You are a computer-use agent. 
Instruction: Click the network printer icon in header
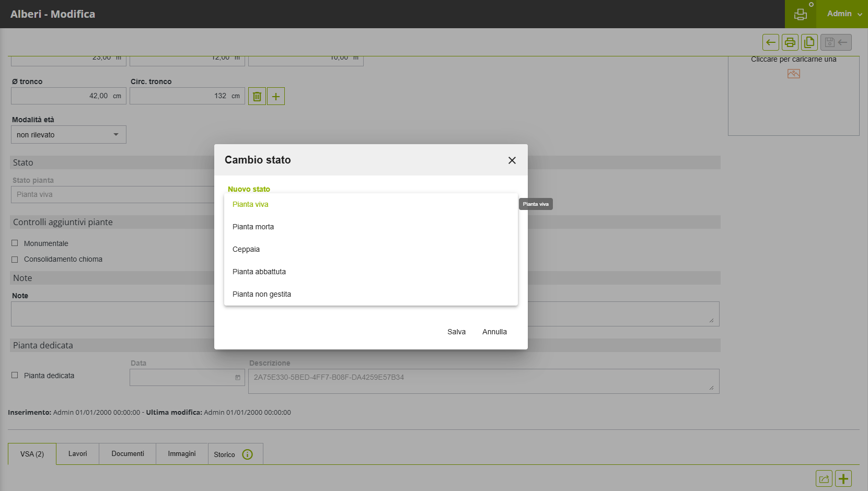pos(800,14)
